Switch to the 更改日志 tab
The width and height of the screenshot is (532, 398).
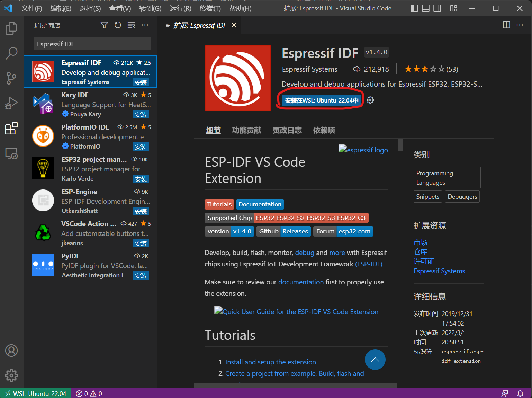tap(287, 130)
